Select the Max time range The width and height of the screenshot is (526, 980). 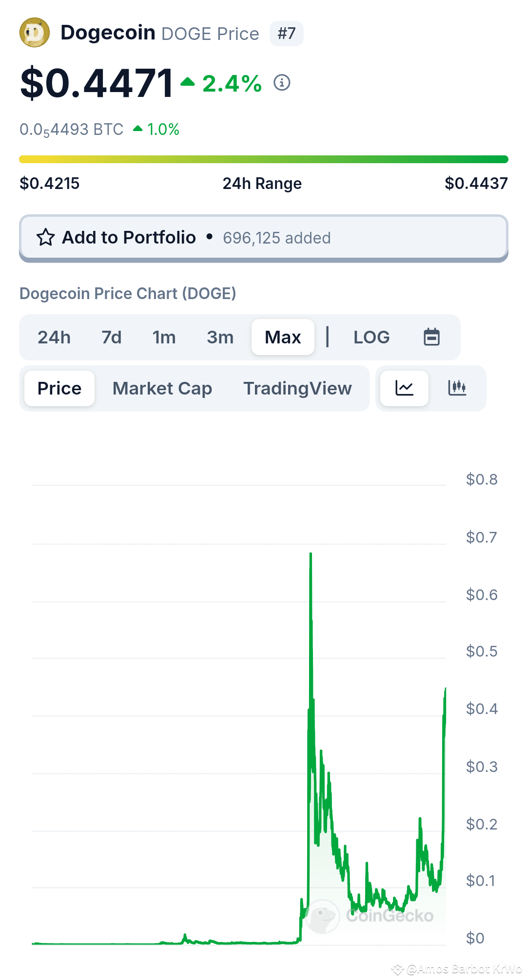click(x=283, y=337)
